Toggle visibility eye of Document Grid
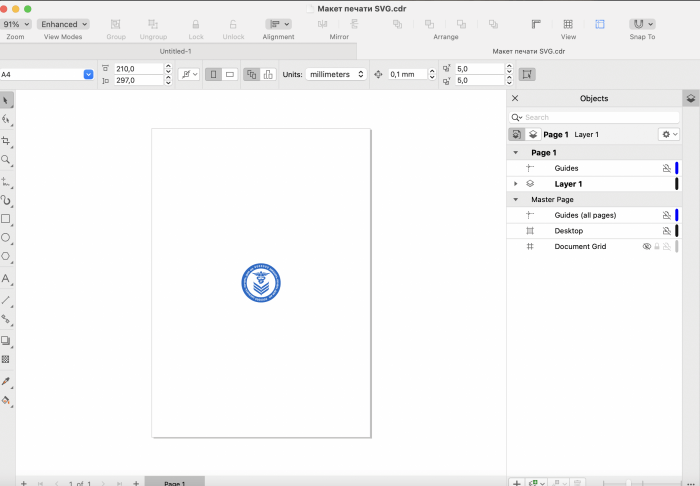The image size is (700, 486). pyautogui.click(x=646, y=246)
